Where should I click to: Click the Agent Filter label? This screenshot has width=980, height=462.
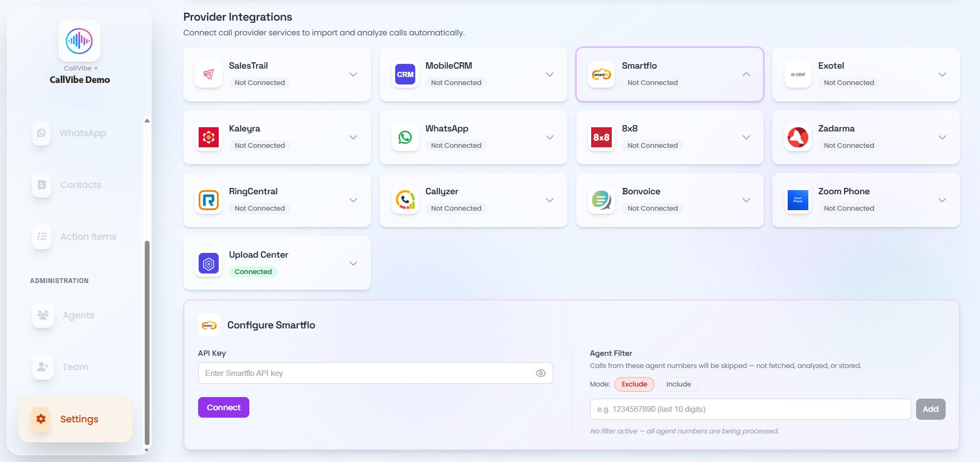pos(611,353)
